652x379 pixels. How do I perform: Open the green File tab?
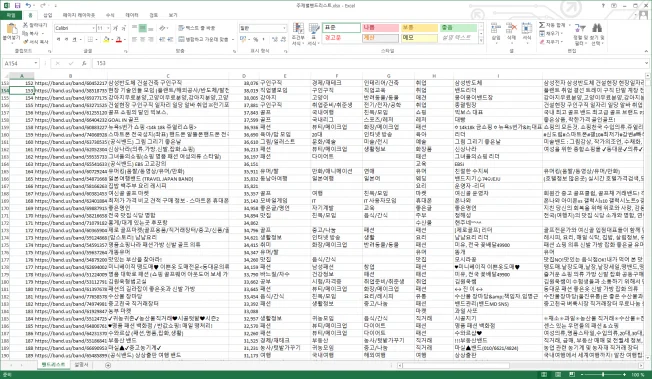(x=11, y=15)
